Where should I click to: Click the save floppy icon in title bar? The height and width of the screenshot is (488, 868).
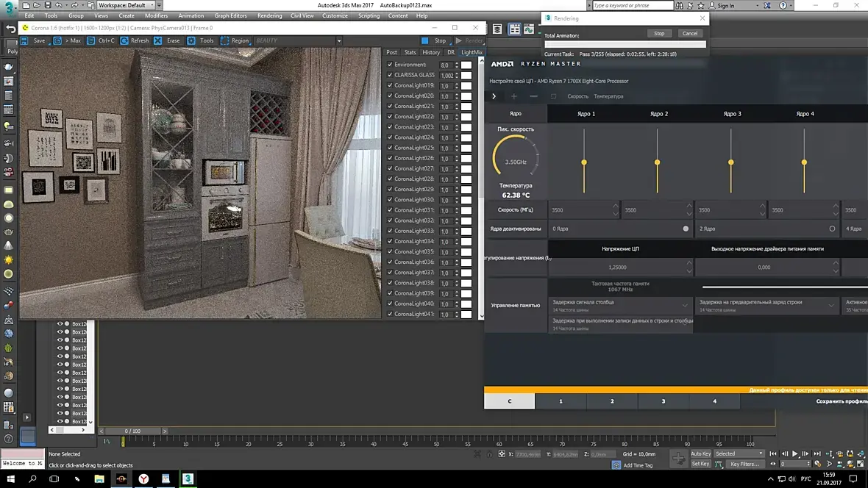click(48, 5)
